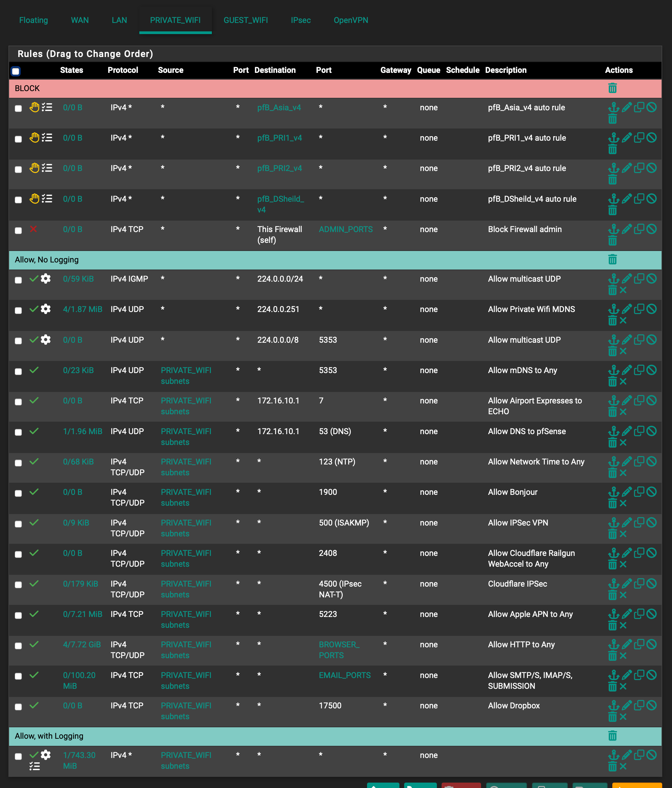This screenshot has height=788, width=672.
Task: Open pfB_DSheild_v4 destination alias
Action: [281, 204]
